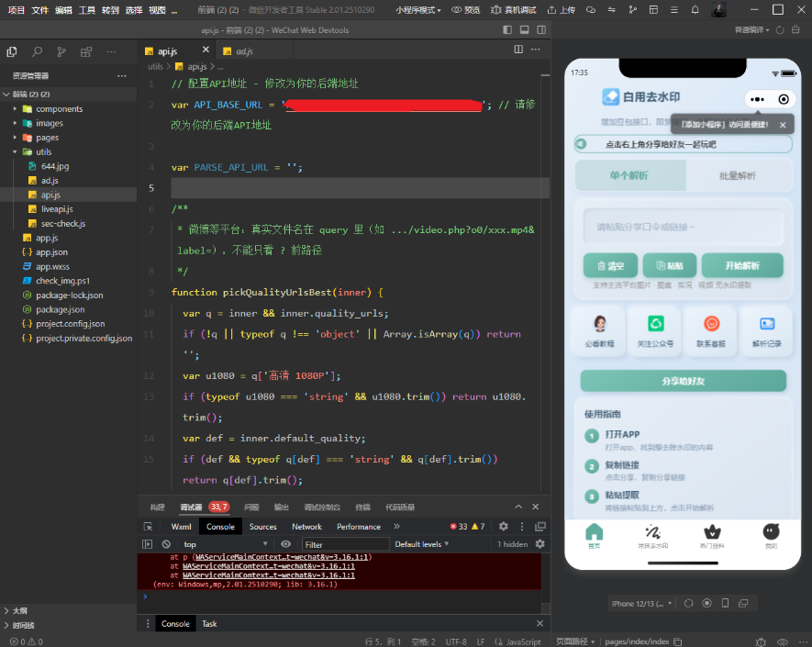Expand the pages folder
Screen dimensions: 812x647
pyautogui.click(x=15, y=138)
